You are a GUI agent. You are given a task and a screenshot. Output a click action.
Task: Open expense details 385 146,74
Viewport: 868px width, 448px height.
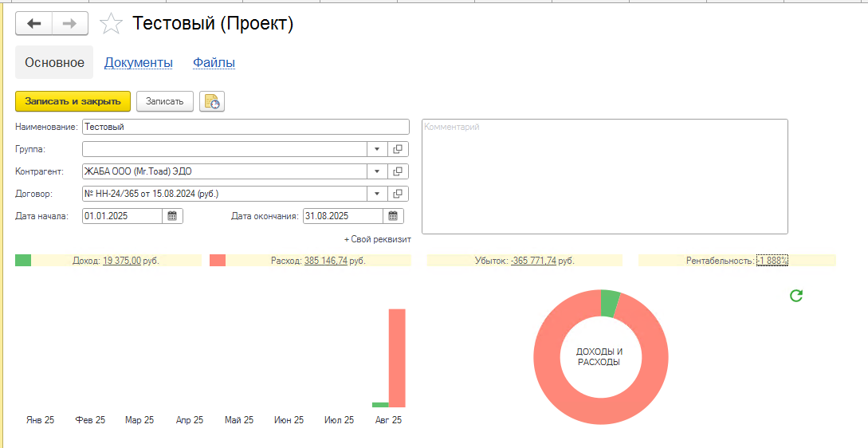pos(325,261)
